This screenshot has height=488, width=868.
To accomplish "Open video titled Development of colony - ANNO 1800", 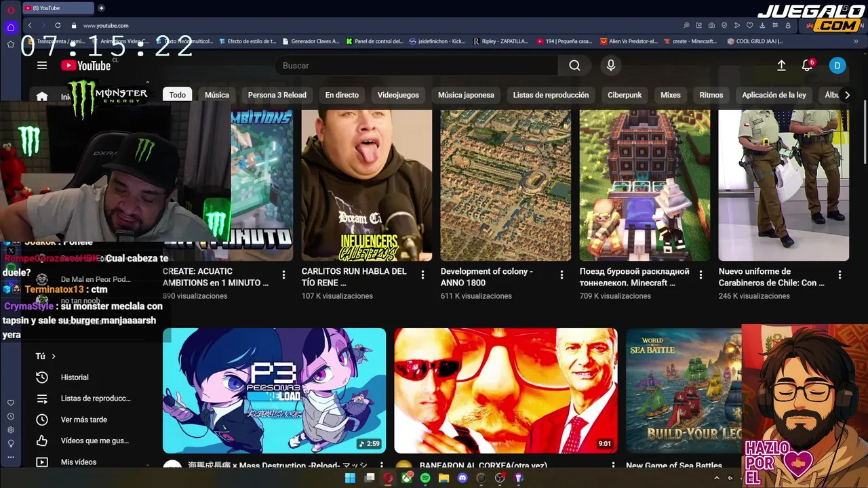I will click(486, 277).
